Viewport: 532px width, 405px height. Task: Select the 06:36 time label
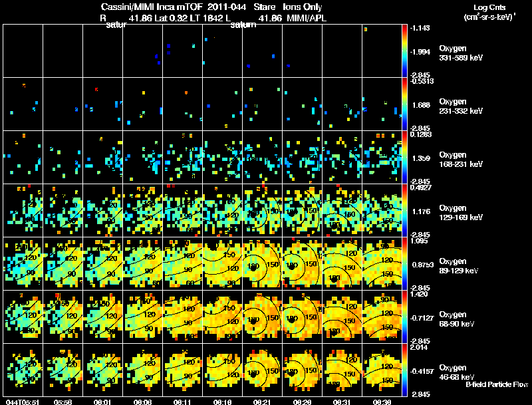pos(382,402)
